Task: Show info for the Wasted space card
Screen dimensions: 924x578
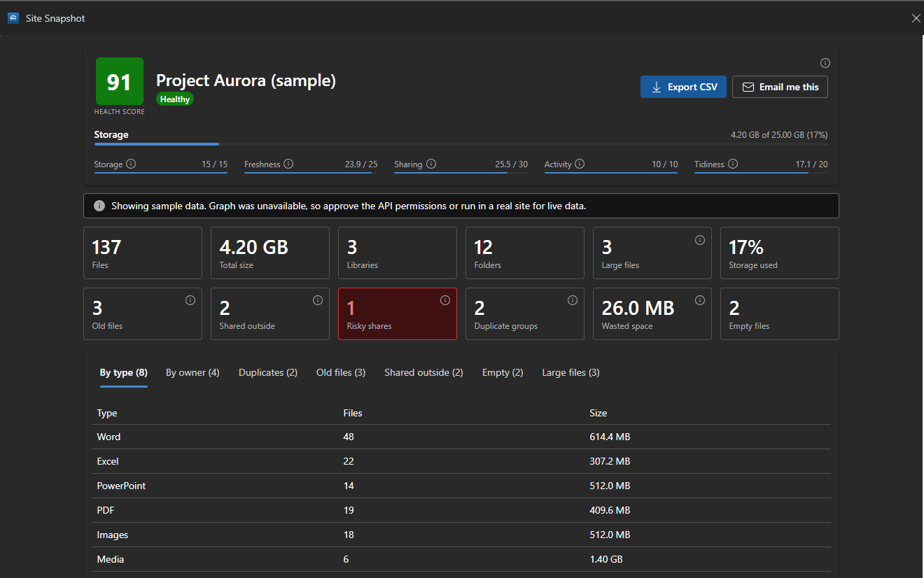Action: click(700, 300)
